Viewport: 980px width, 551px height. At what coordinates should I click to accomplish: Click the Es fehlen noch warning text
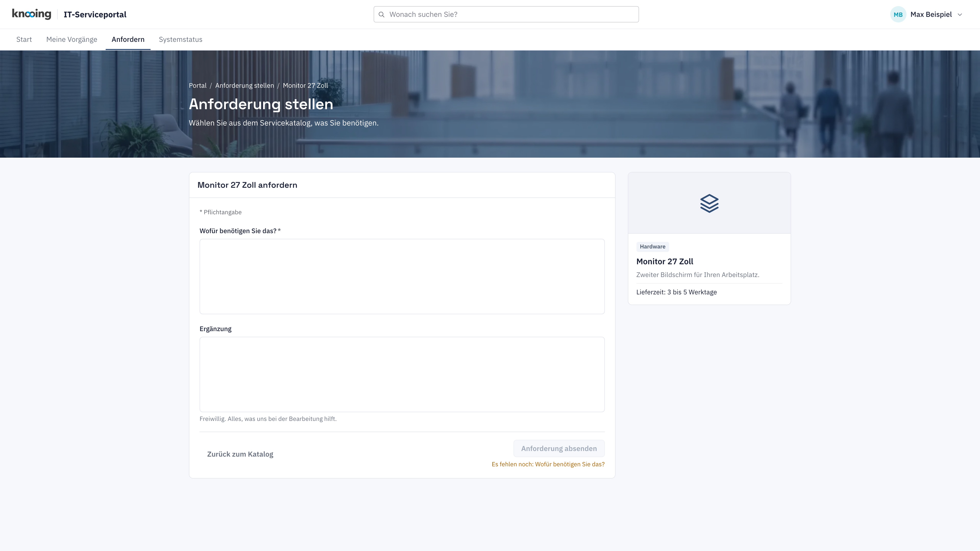click(548, 464)
